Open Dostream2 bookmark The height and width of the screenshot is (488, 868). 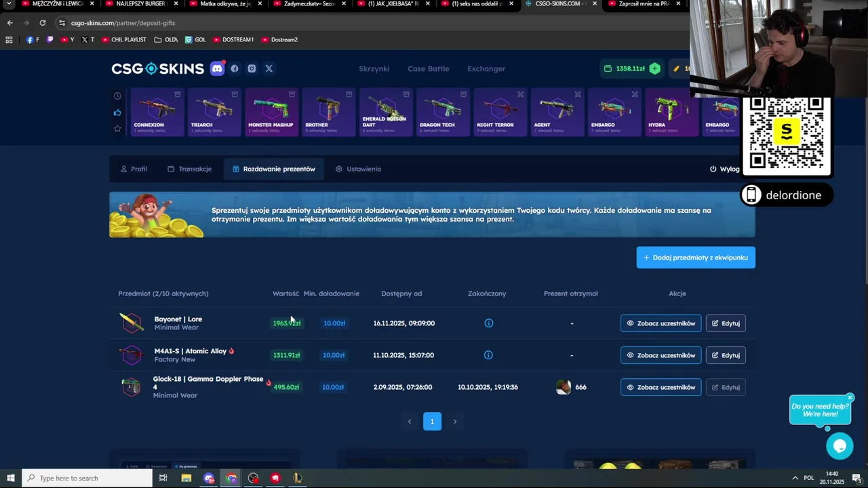point(279,40)
